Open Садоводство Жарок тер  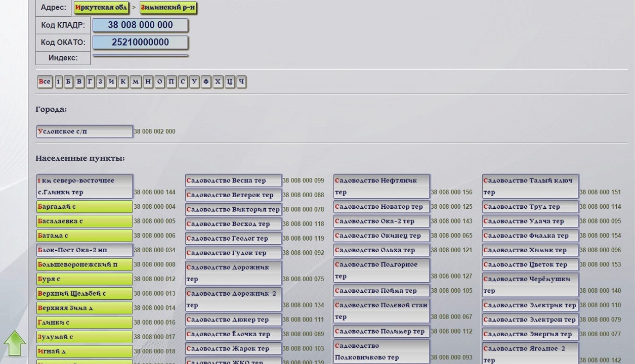point(233,349)
